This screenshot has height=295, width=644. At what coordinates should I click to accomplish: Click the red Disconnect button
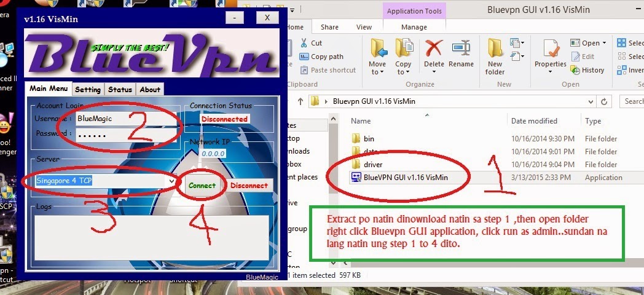point(249,186)
